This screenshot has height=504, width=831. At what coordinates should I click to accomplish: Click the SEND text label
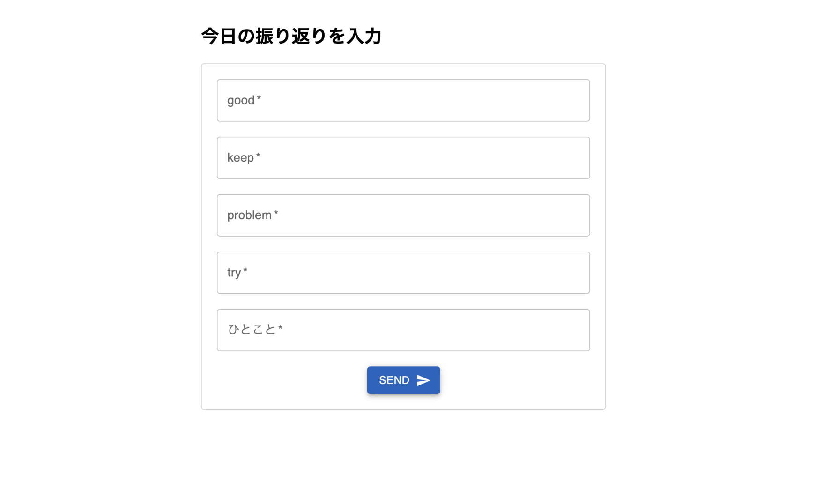[394, 380]
